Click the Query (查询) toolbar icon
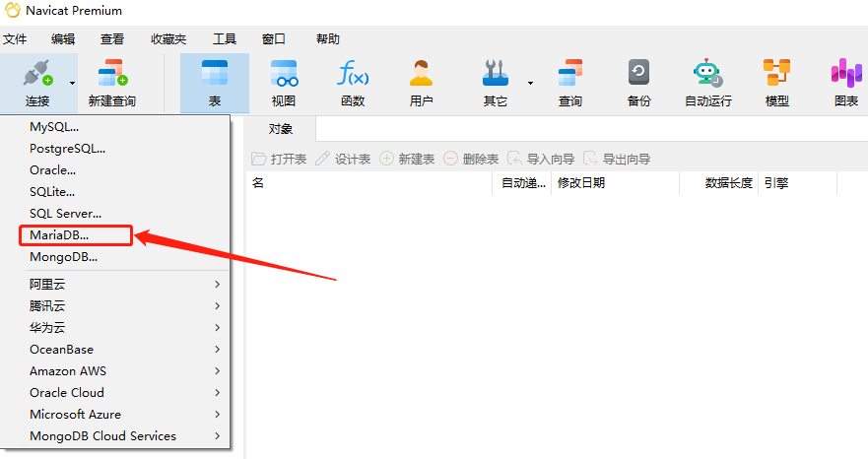The width and height of the screenshot is (868, 459). pos(570,73)
